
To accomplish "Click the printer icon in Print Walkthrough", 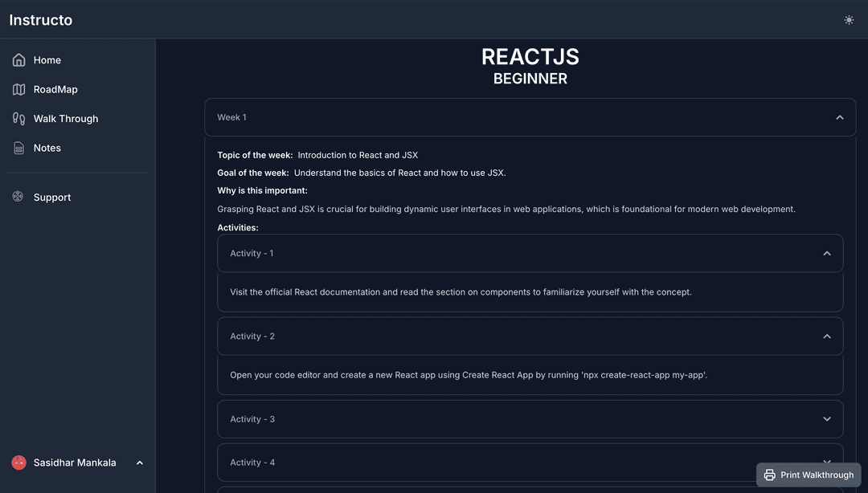I will (x=769, y=475).
